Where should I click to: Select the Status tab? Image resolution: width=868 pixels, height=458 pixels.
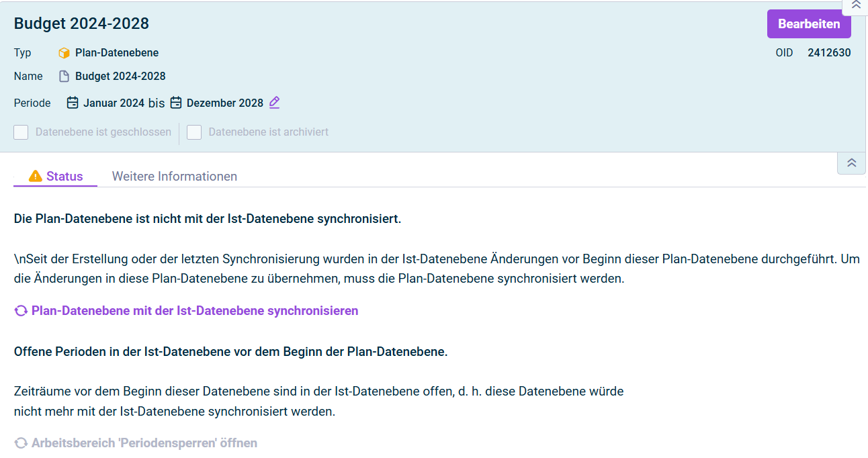[x=56, y=177]
